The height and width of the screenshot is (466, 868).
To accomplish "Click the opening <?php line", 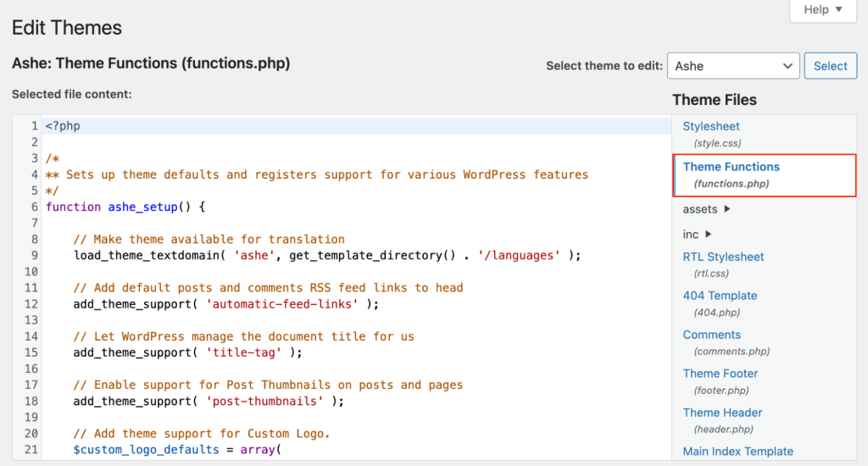I will 63,126.
